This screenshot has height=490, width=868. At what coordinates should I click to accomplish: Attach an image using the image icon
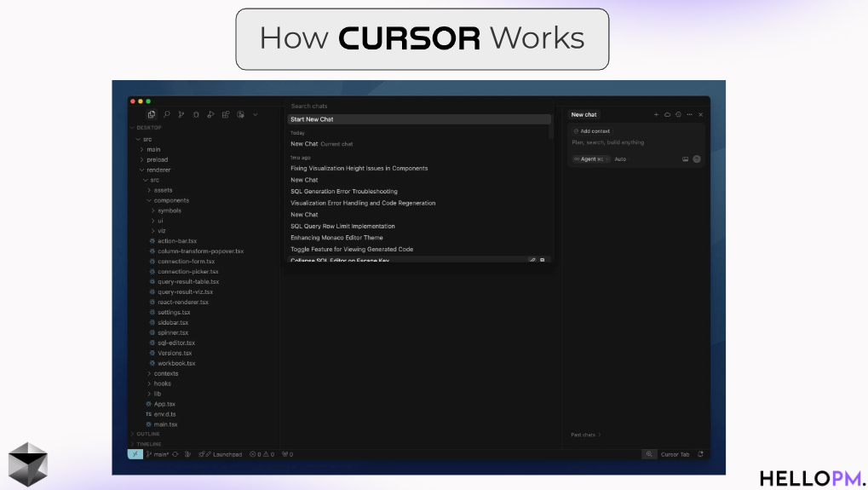click(x=685, y=159)
